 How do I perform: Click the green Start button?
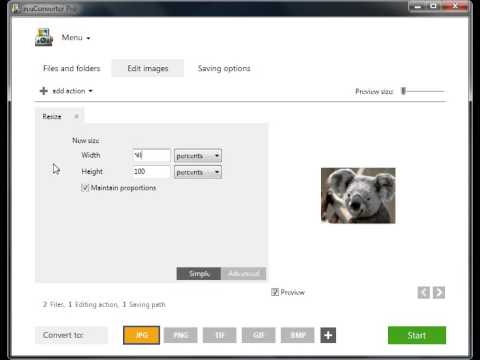point(417,335)
